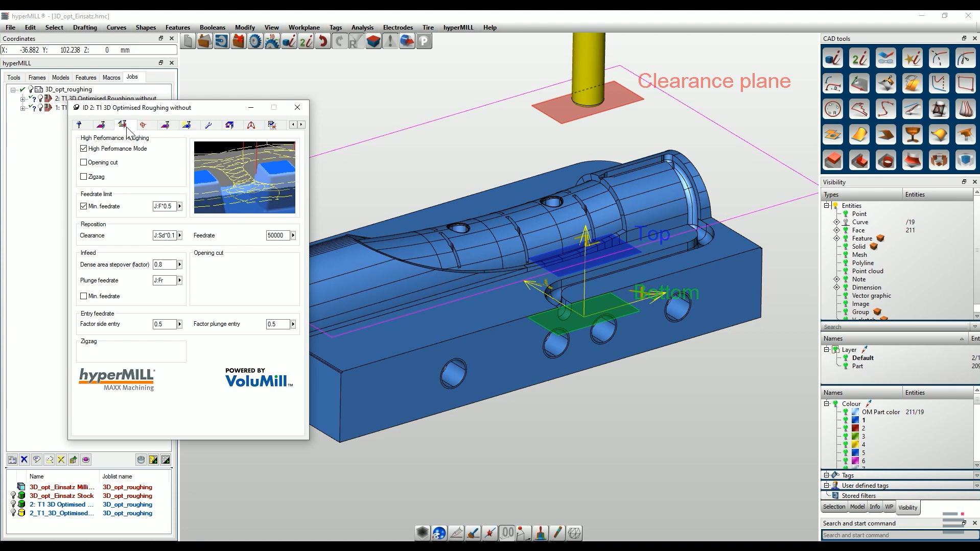Viewport: 980px width, 551px height.
Task: Toggle visibility bulb for Point entity
Action: point(846,214)
